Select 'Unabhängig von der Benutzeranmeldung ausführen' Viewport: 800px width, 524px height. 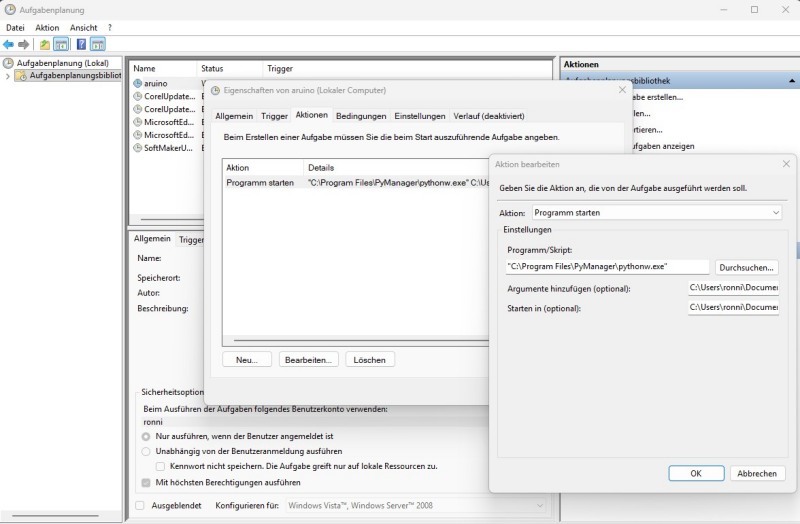(147, 451)
